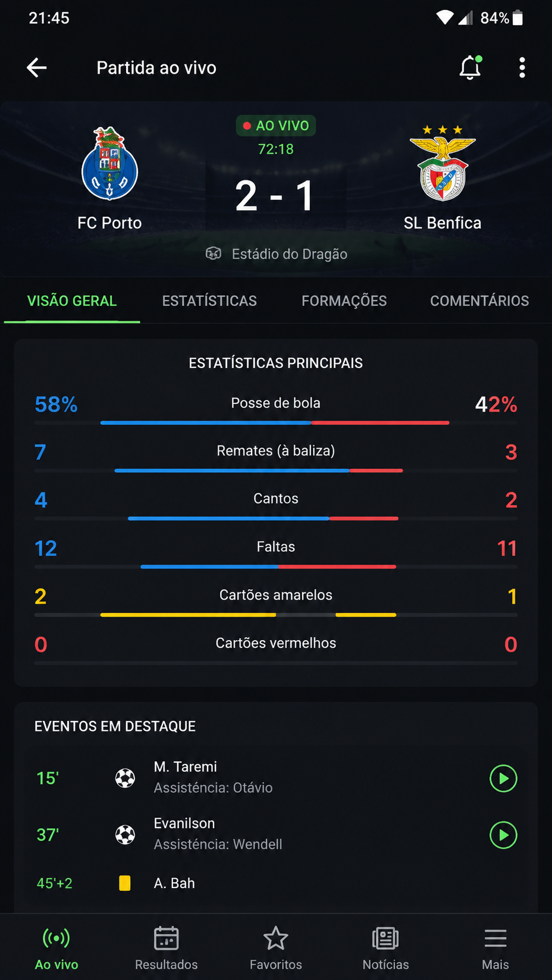
Task: Tap the stadium icon beside Estádio do Dragão
Action: point(214,254)
